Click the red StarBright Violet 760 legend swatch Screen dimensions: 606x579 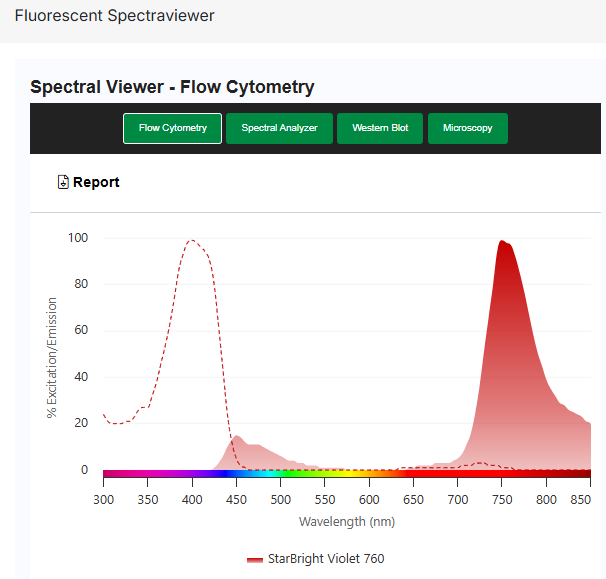[x=255, y=559]
